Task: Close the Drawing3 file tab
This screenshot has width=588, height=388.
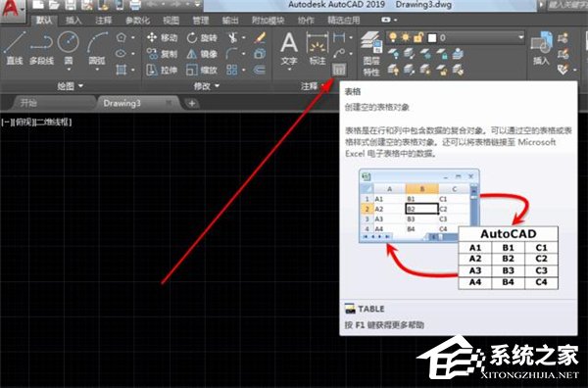Action: point(170,102)
